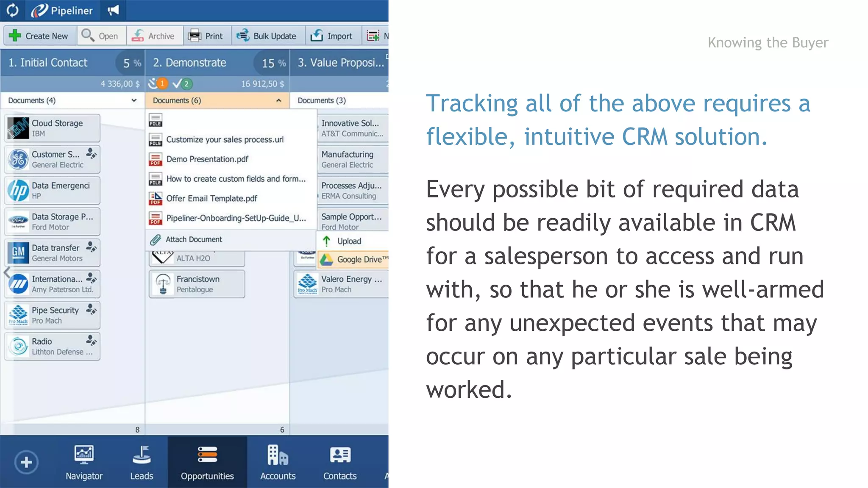The width and height of the screenshot is (868, 488).
Task: Open the Data Emergenci HP card
Action: 53,190
